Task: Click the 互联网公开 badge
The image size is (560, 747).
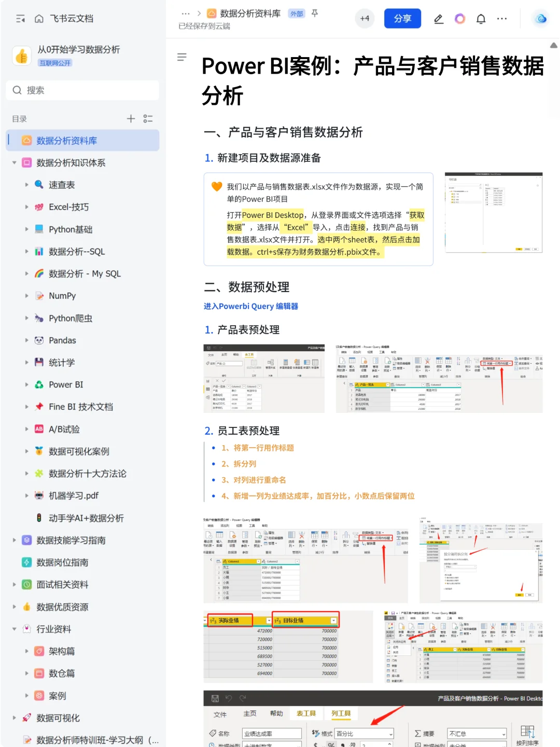Action: [55, 63]
